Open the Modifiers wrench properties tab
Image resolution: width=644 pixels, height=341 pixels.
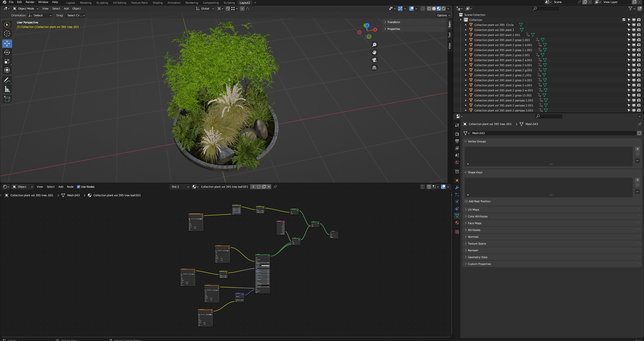click(457, 188)
